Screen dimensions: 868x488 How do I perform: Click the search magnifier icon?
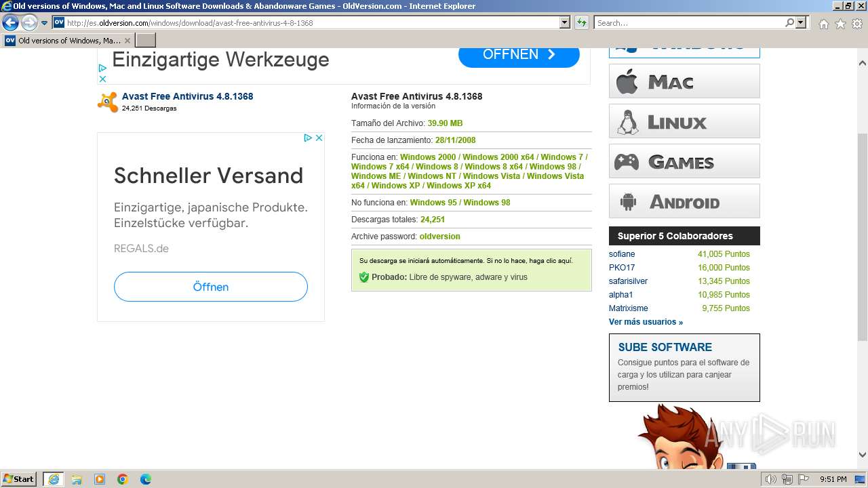789,23
